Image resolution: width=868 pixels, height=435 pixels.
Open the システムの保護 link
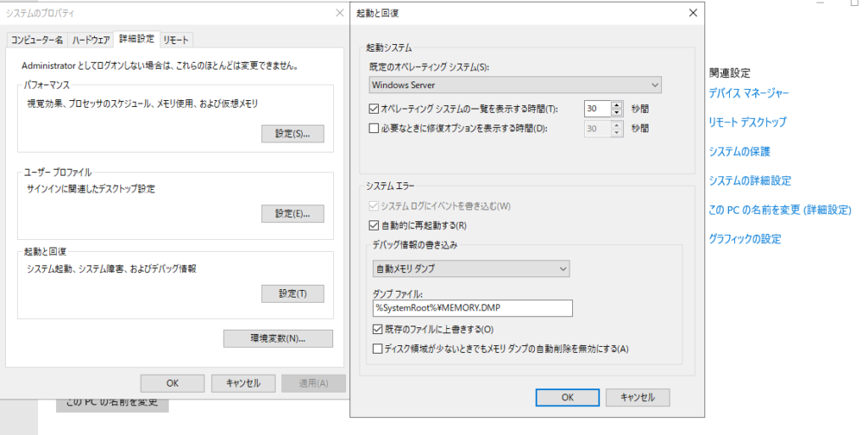[739, 152]
